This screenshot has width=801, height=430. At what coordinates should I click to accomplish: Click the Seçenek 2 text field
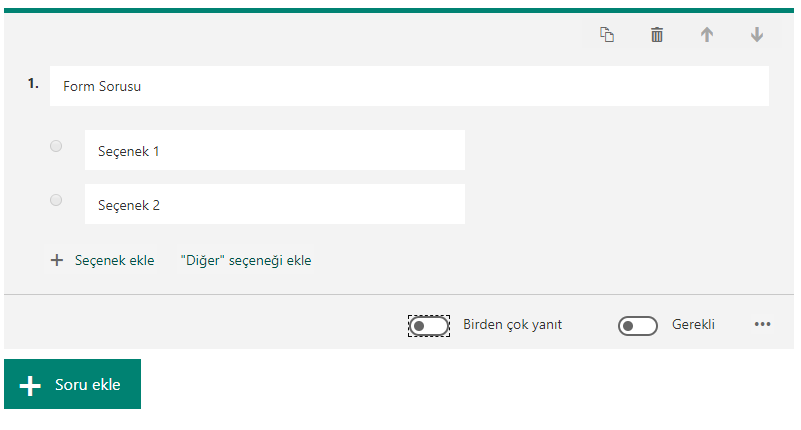(x=275, y=204)
